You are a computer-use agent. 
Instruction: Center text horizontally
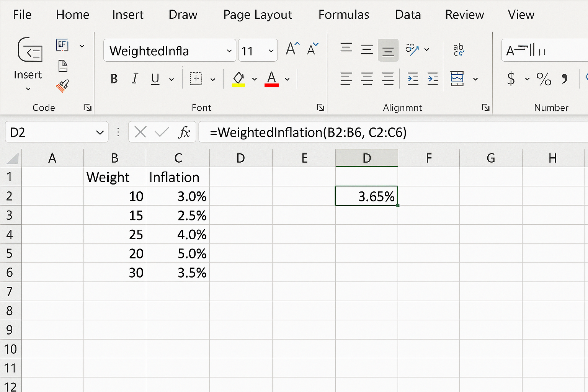367,79
